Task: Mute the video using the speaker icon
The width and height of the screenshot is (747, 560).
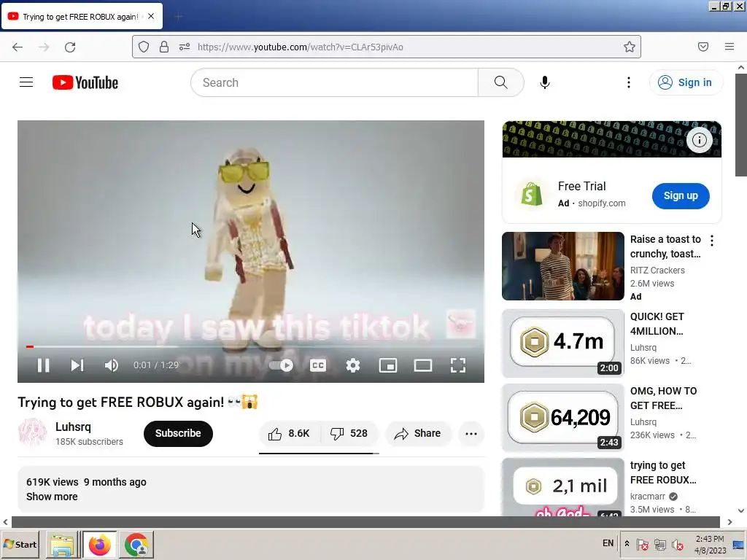Action: click(111, 365)
